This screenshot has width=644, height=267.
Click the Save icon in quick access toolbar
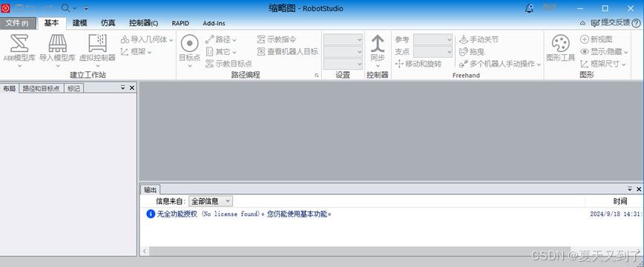pyautogui.click(x=19, y=8)
